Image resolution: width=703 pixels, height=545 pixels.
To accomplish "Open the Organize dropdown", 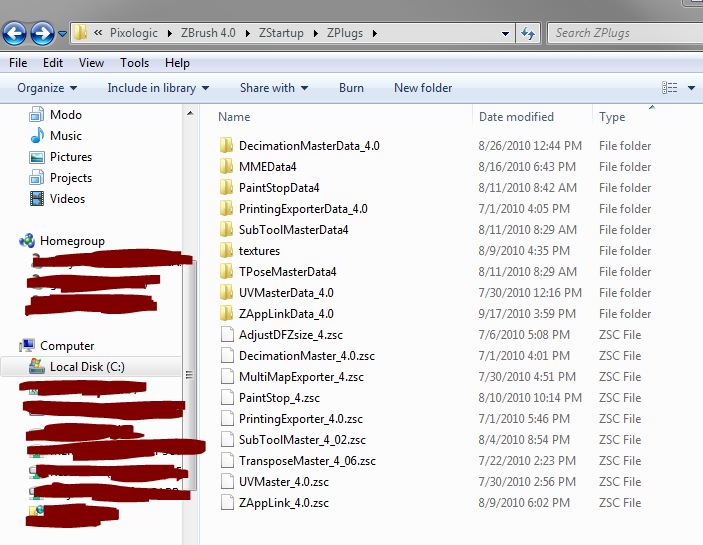I will (x=47, y=88).
